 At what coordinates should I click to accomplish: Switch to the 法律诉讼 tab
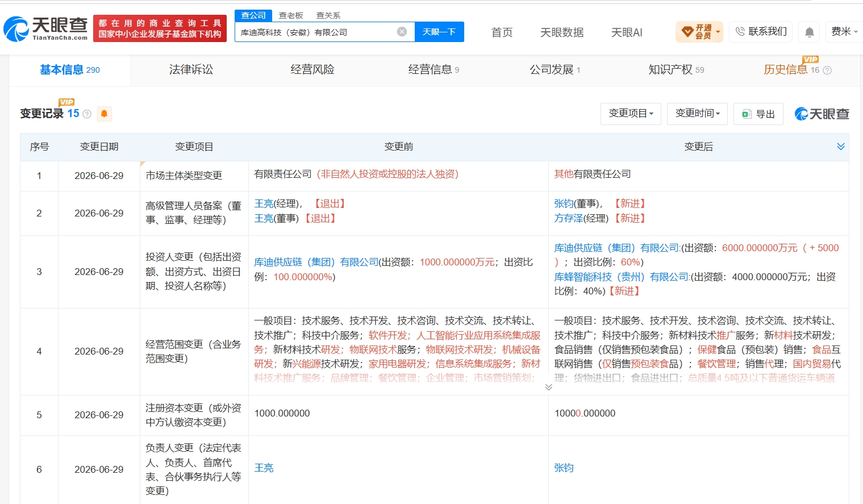pos(191,70)
